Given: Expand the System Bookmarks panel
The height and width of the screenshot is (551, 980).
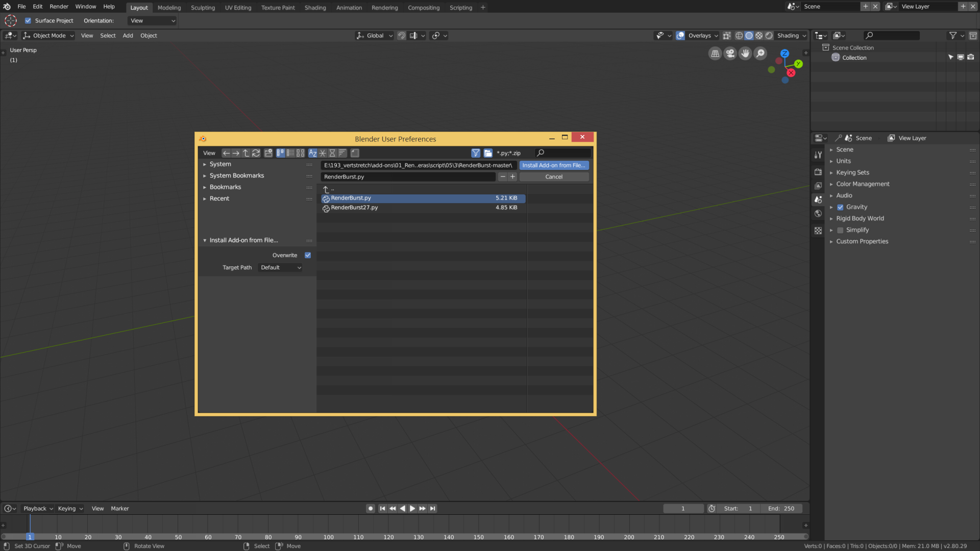Looking at the screenshot, I should [x=237, y=176].
